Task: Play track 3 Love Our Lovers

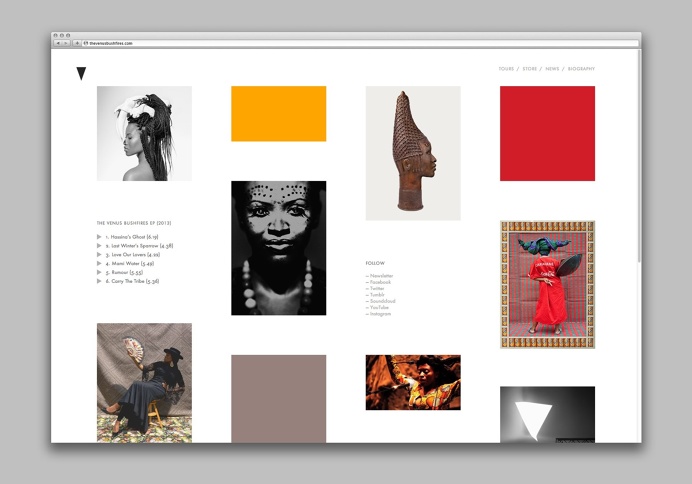Action: [x=100, y=254]
